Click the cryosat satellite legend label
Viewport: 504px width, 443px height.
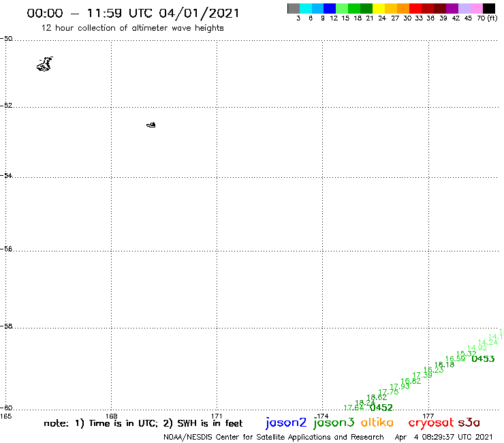pos(431,423)
